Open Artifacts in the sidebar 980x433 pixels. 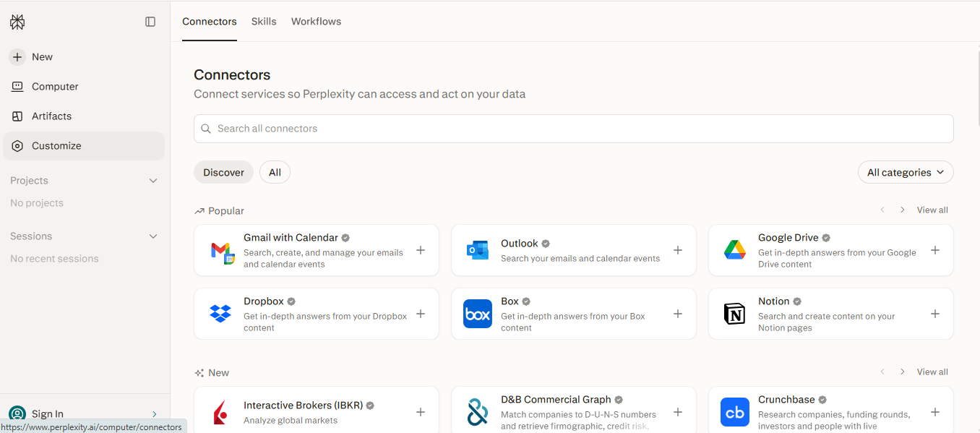coord(84,116)
